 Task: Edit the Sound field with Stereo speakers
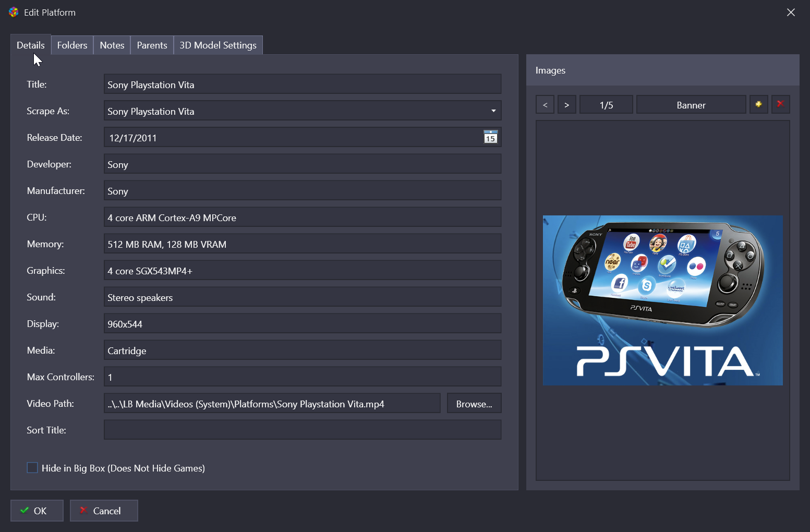[303, 297]
